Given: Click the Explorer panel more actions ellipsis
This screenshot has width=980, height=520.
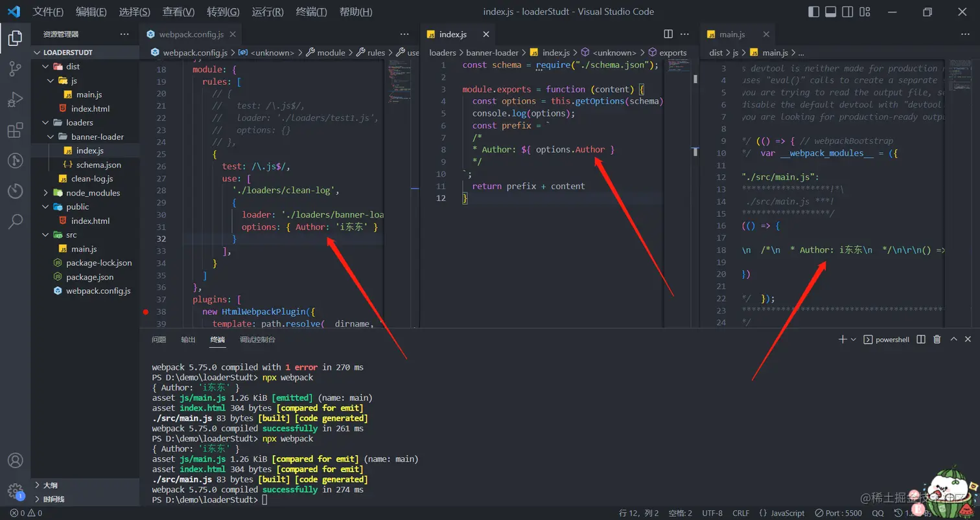Looking at the screenshot, I should [124, 34].
